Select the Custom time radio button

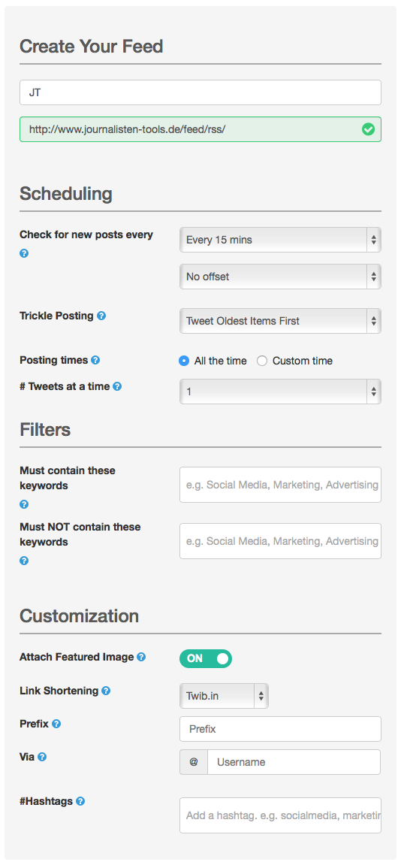click(262, 361)
